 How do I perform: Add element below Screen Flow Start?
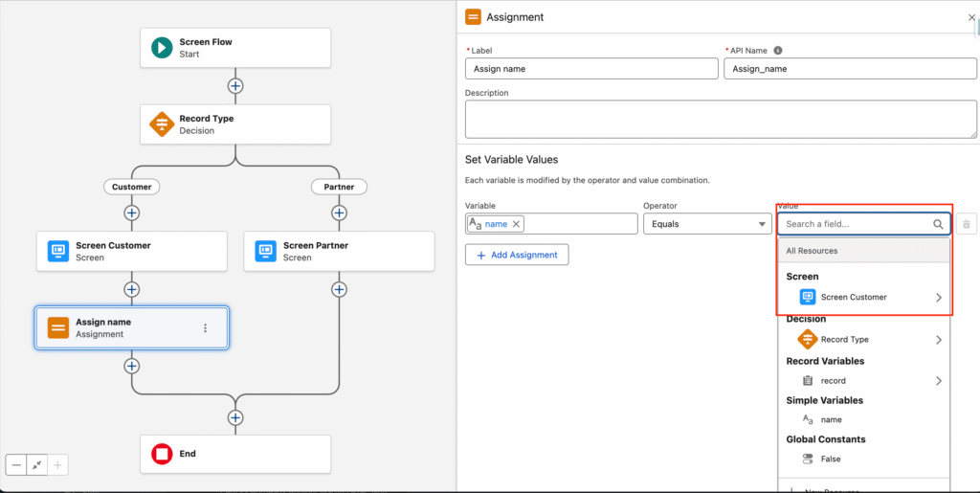click(x=235, y=85)
